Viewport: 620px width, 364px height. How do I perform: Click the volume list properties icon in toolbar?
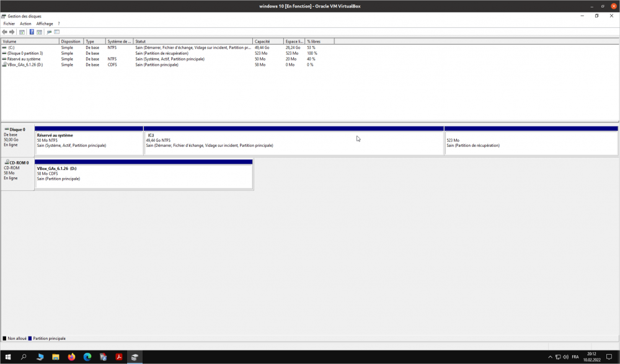[56, 32]
